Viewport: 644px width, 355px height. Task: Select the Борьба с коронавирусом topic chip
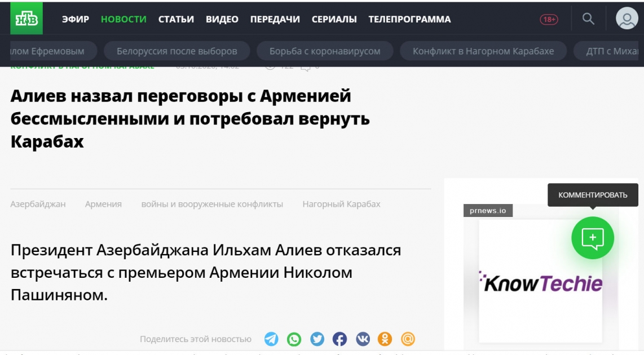(325, 51)
